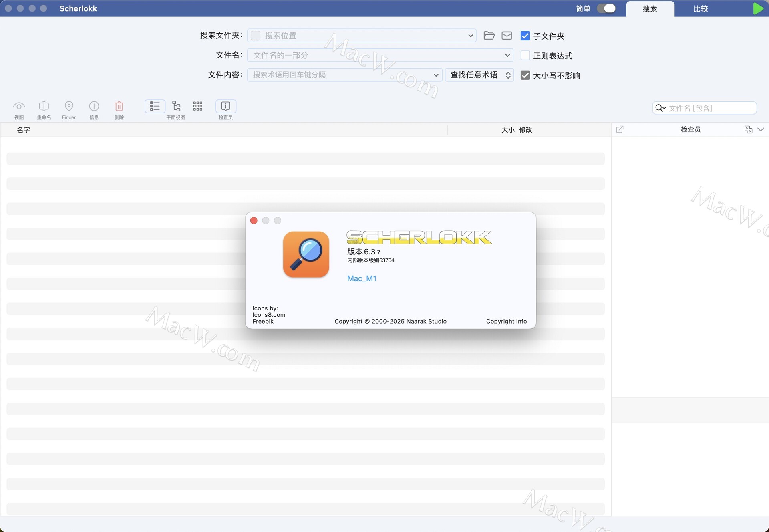Click the Copyright © 2000-2025 Naarak Studio text
The height and width of the screenshot is (532, 769).
point(391,321)
